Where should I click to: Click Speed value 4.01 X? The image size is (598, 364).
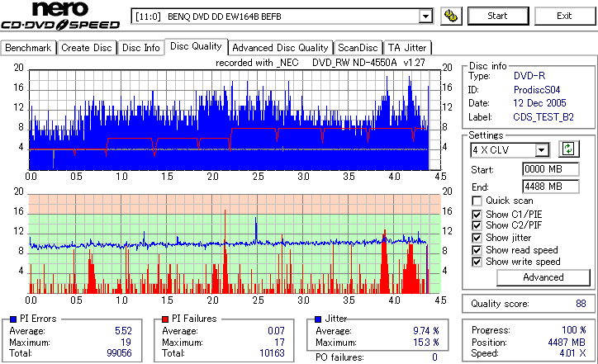[573, 353]
